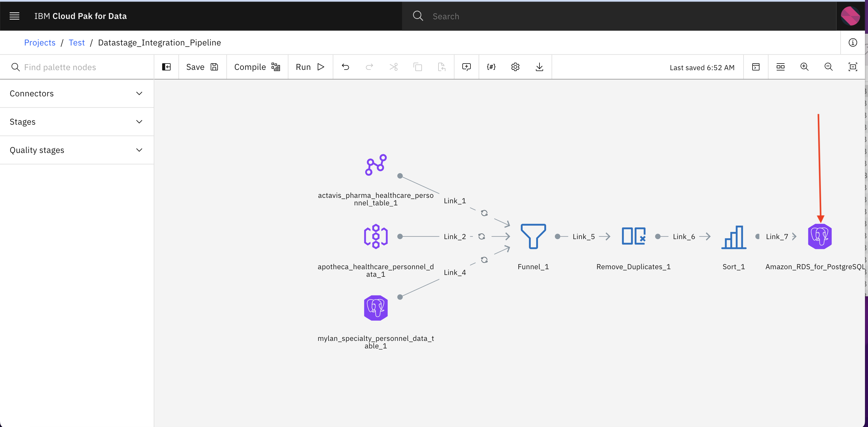Click the Link_5 label

pyautogui.click(x=583, y=236)
